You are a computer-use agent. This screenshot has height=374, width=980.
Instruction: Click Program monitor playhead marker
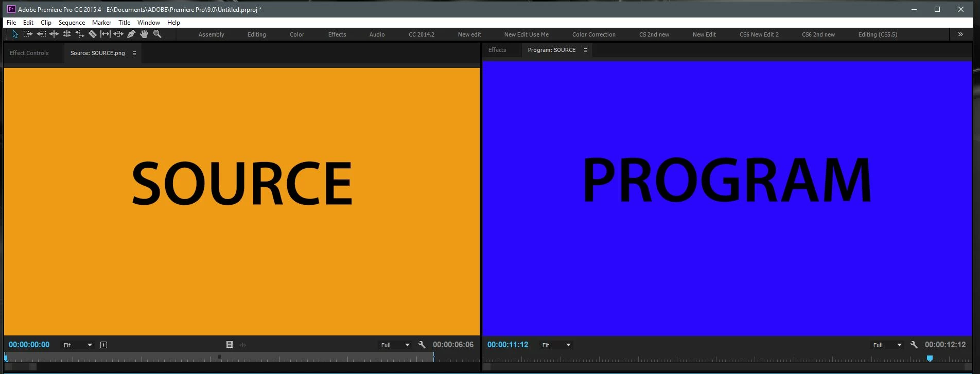930,358
